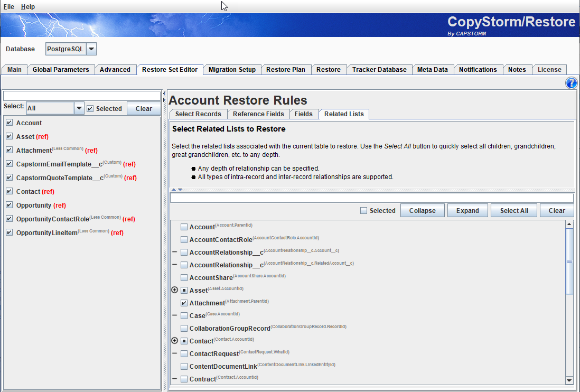
Task: Open the Advanced tab
Action: (115, 70)
